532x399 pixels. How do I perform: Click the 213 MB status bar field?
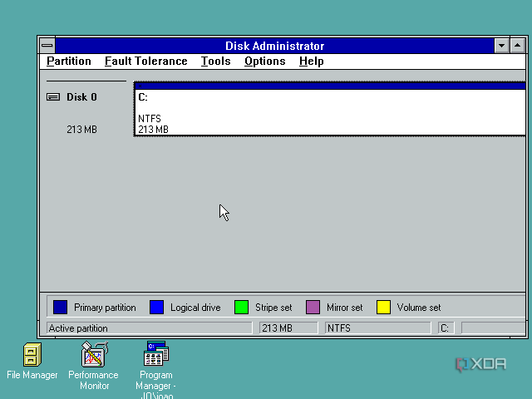pyautogui.click(x=288, y=328)
